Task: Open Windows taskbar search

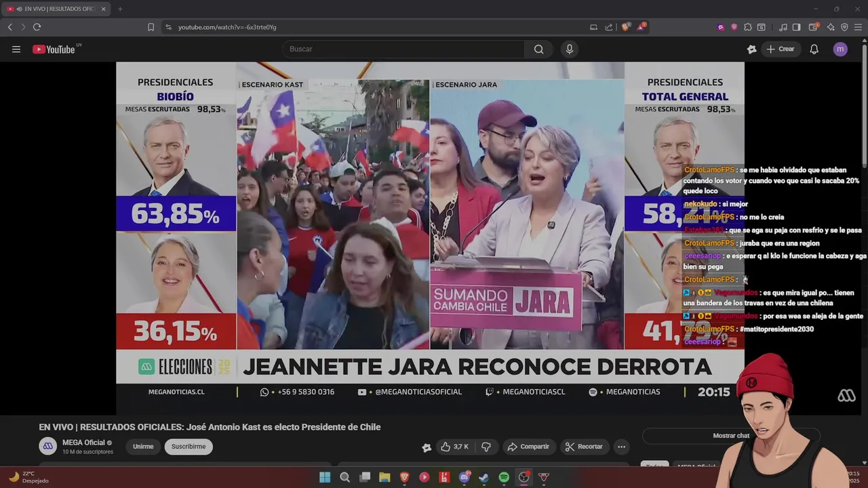Action: (344, 477)
